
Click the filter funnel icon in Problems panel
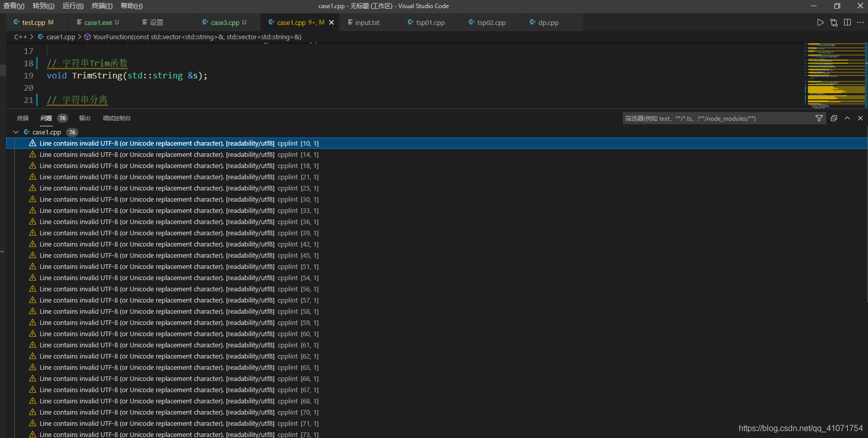click(819, 118)
